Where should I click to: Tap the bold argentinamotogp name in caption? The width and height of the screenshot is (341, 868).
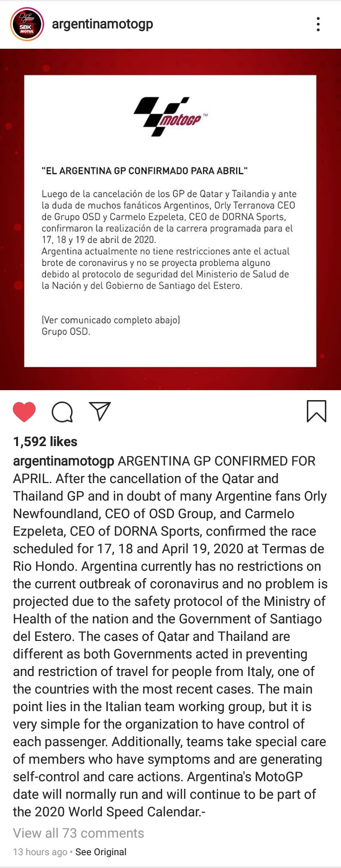[x=64, y=461]
